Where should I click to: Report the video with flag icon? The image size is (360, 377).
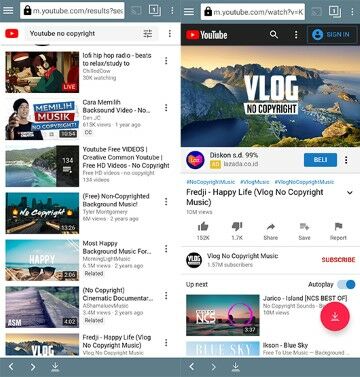click(x=338, y=231)
